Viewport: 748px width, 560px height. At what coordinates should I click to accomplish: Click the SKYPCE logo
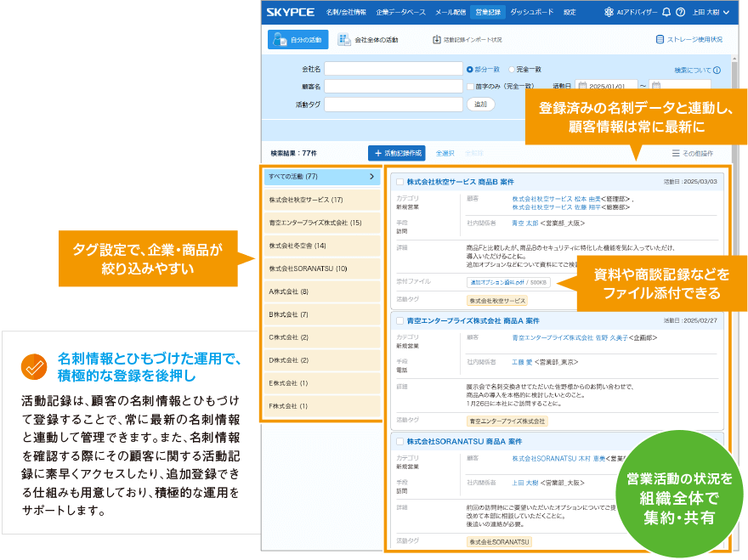pos(292,12)
